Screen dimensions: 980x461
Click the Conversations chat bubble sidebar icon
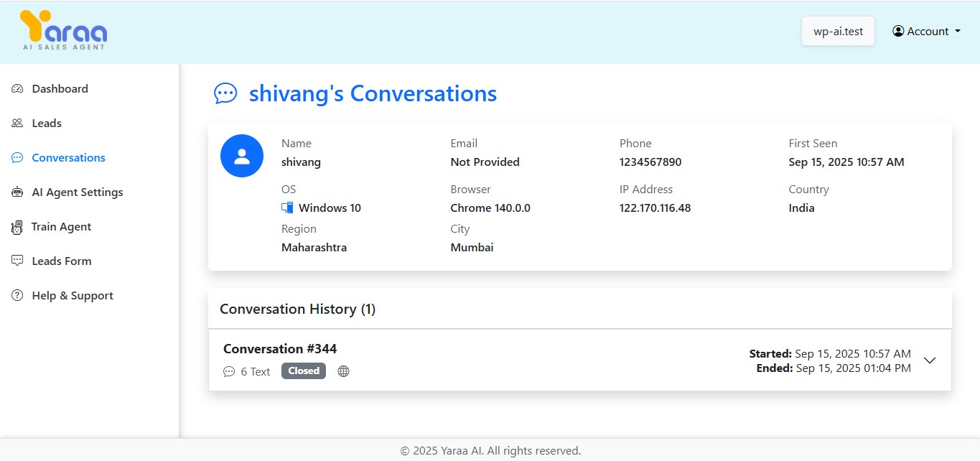point(17,158)
